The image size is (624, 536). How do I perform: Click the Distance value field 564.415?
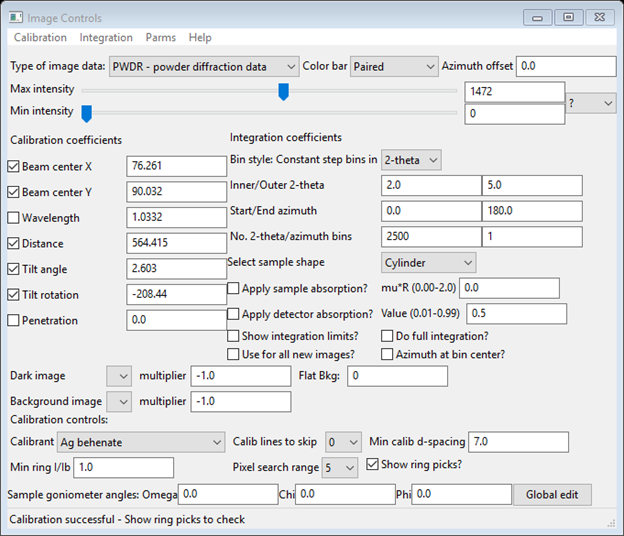177,243
